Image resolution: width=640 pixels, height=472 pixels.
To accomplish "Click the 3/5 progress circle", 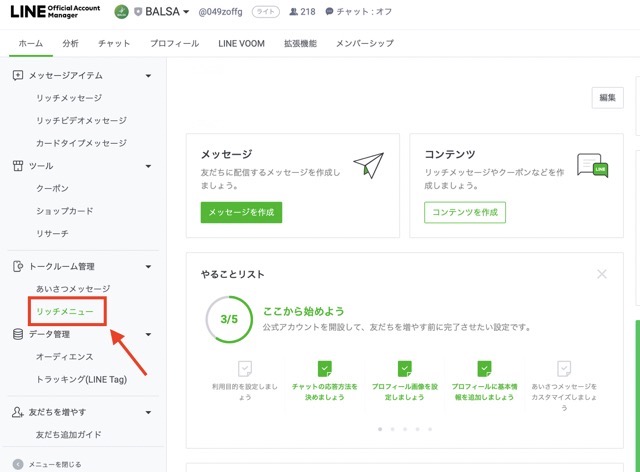I will pos(229,319).
